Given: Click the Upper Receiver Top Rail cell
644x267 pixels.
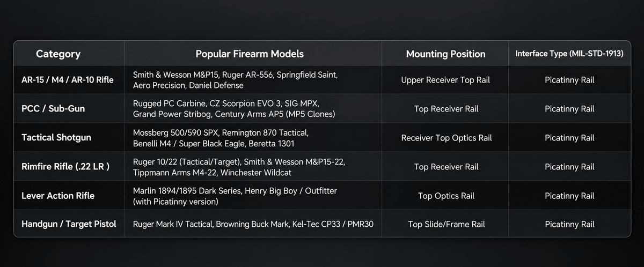Looking at the screenshot, I should [x=445, y=80].
